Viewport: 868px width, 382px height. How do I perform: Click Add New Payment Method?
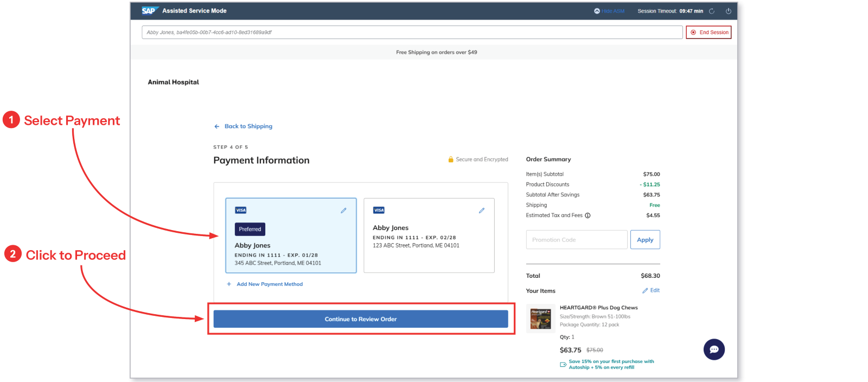(x=270, y=284)
